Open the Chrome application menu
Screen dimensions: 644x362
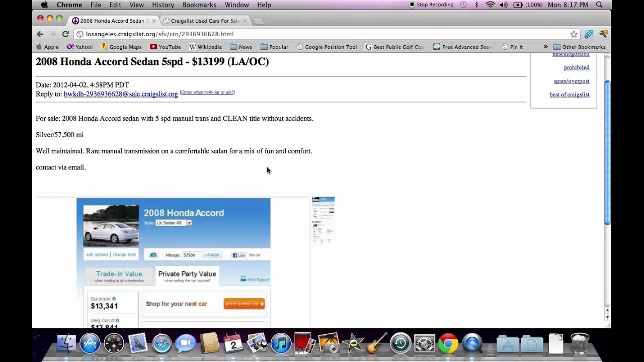69,5
